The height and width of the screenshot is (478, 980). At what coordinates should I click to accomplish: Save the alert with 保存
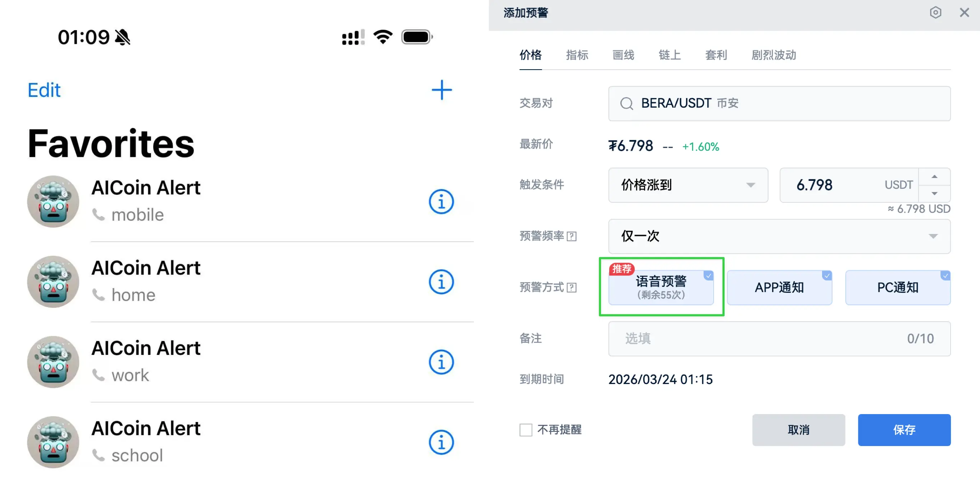click(905, 430)
